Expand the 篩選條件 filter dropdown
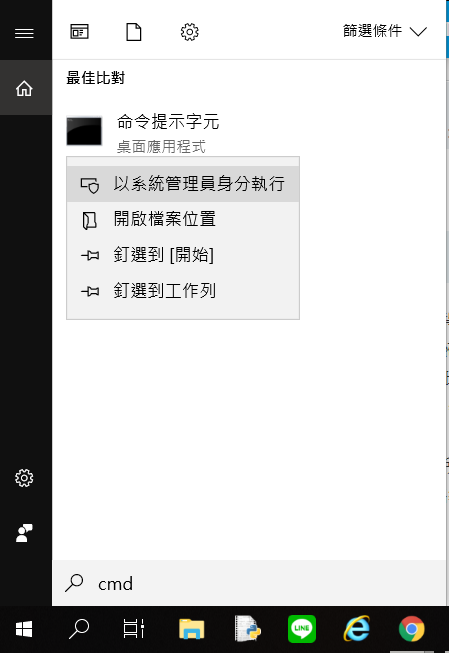Viewport: 449px width, 653px height. [384, 31]
